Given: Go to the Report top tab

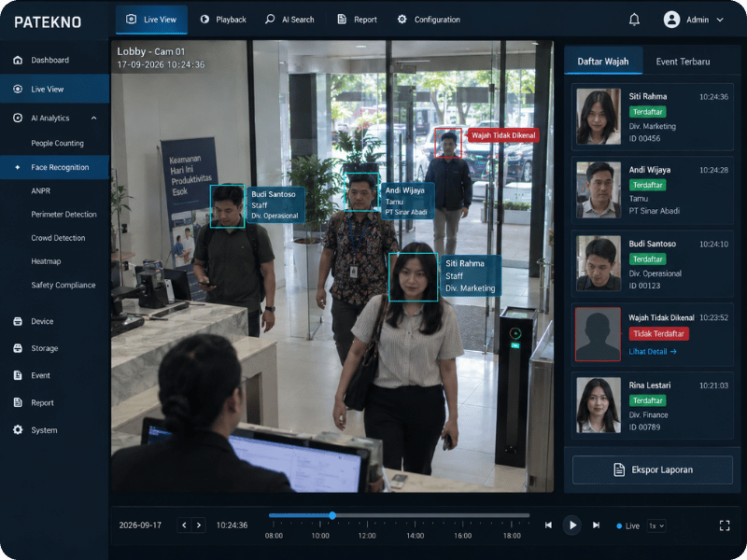Looking at the screenshot, I should [358, 20].
